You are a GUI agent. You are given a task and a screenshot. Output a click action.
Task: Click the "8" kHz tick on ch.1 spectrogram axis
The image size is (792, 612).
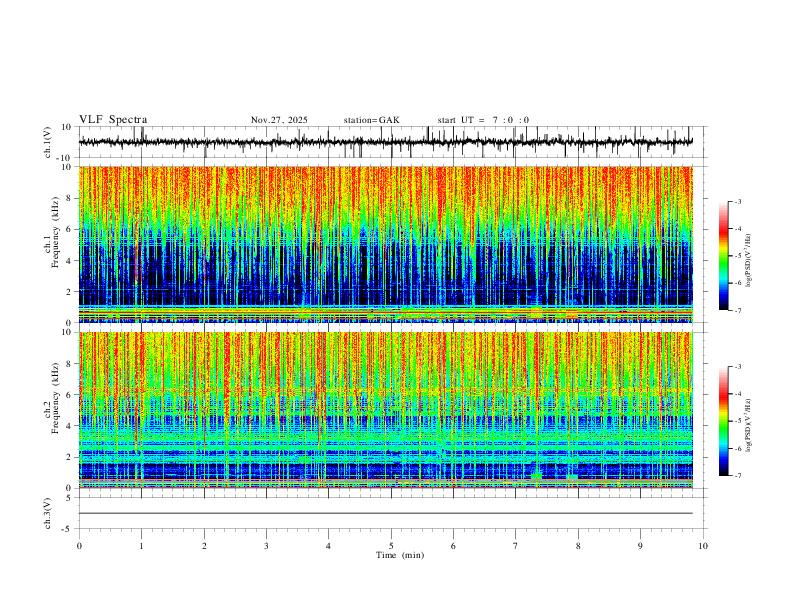click(x=70, y=198)
